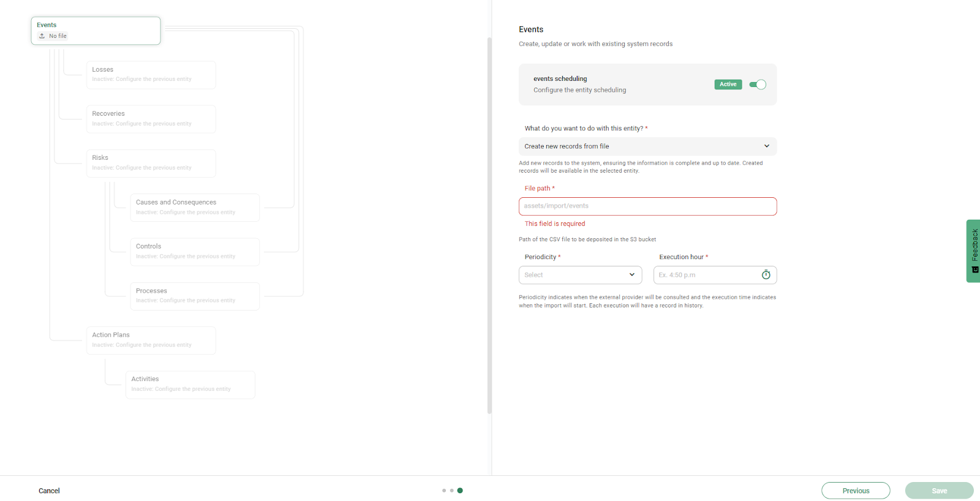980x501 pixels.
Task: Select the Recoveries entity node
Action: click(x=151, y=119)
